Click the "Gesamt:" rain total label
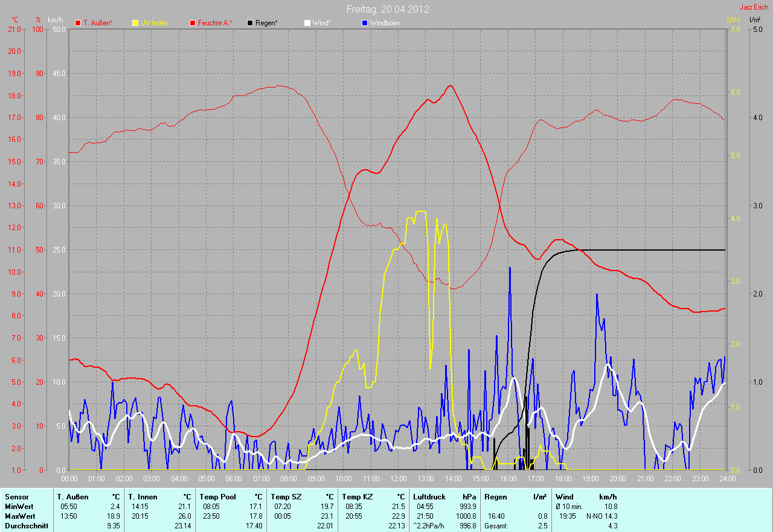The width and height of the screenshot is (773, 532). tap(496, 526)
